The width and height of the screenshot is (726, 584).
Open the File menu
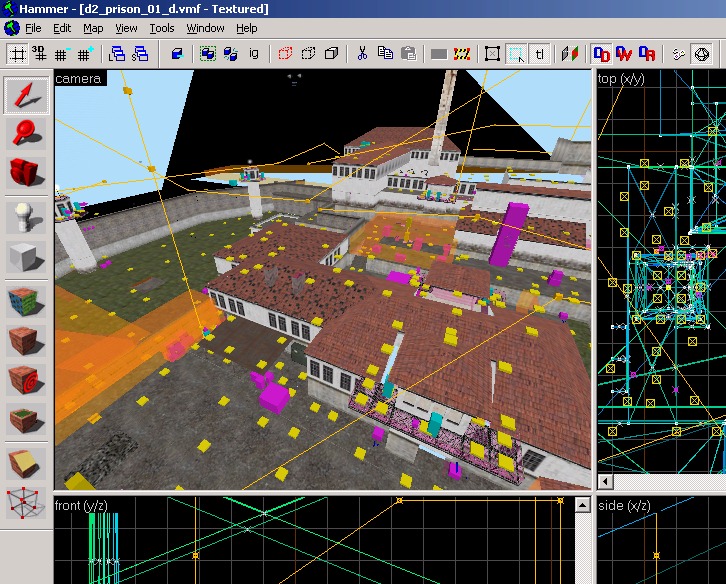point(33,28)
